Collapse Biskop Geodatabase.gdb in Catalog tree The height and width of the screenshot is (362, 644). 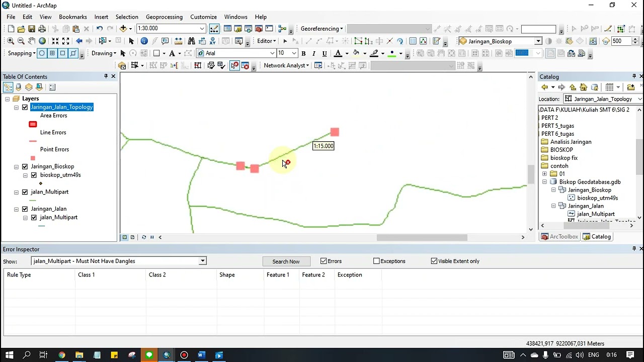point(544,182)
